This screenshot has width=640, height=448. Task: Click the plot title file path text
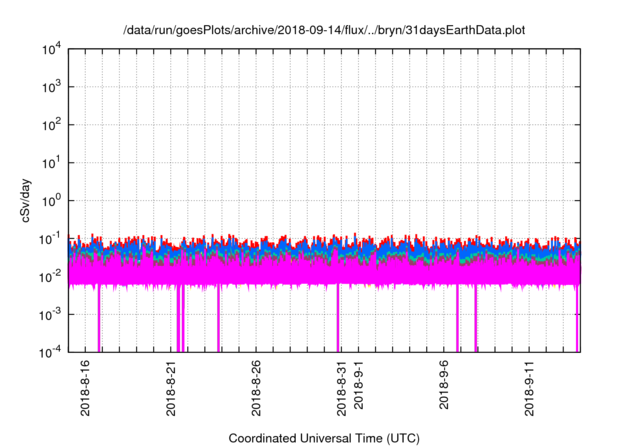[324, 30]
